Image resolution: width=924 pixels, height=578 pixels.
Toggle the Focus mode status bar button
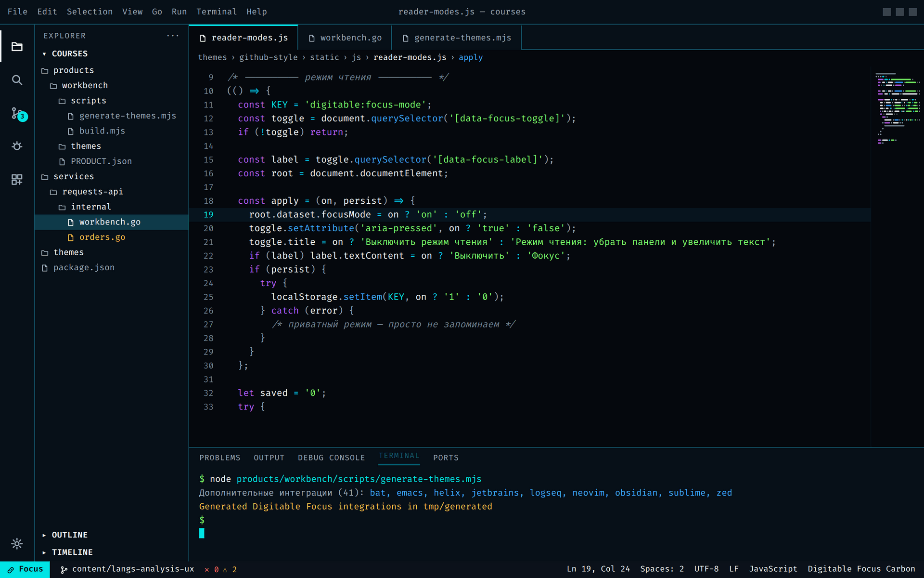[x=25, y=569]
